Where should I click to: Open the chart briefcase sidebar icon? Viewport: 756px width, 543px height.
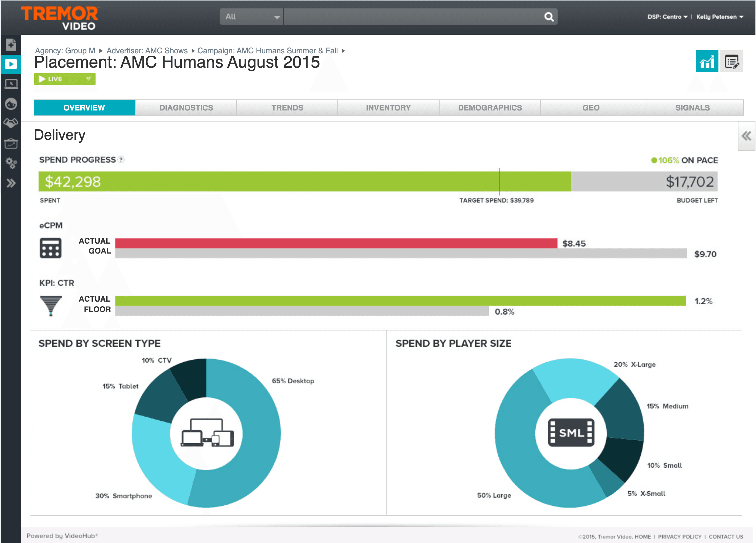(x=11, y=144)
